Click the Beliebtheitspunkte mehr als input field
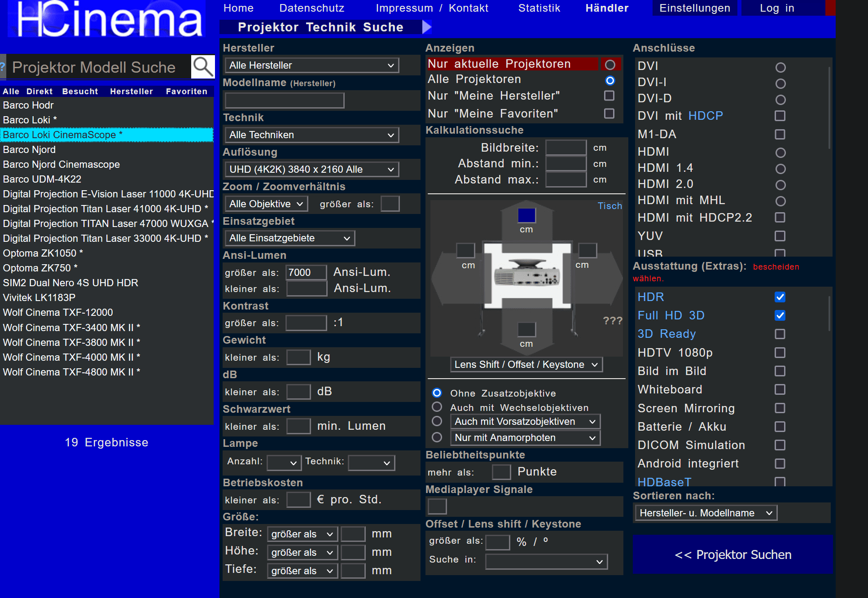This screenshot has height=598, width=868. pos(501,472)
